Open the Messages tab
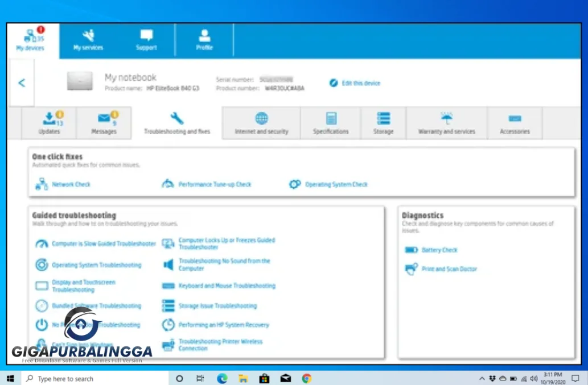The height and width of the screenshot is (385, 588). [x=104, y=123]
